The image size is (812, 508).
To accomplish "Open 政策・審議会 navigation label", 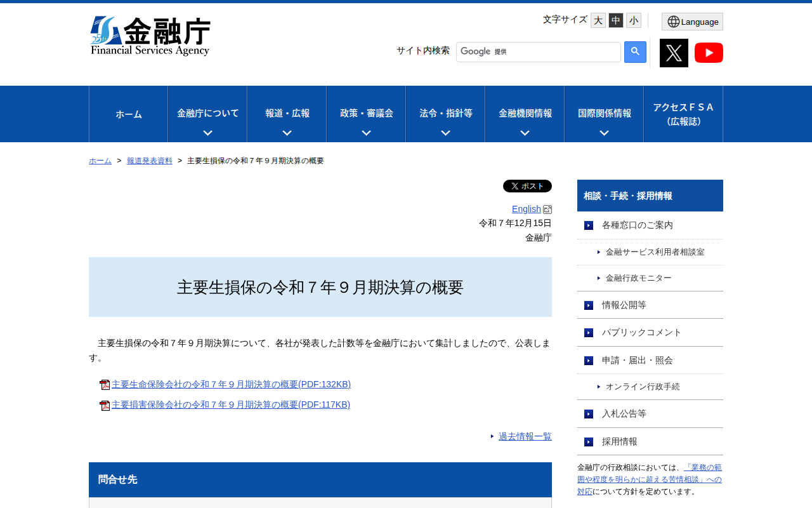I will point(366,113).
